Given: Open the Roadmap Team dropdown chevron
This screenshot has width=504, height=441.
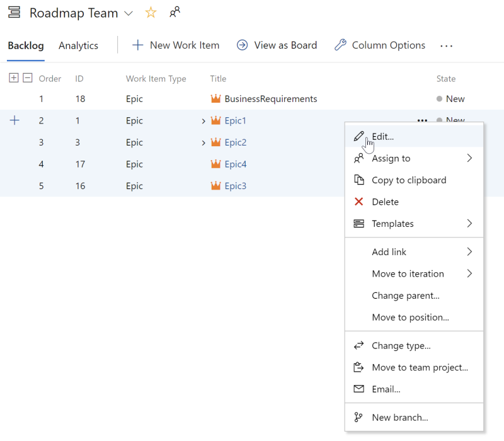Looking at the screenshot, I should (x=129, y=13).
